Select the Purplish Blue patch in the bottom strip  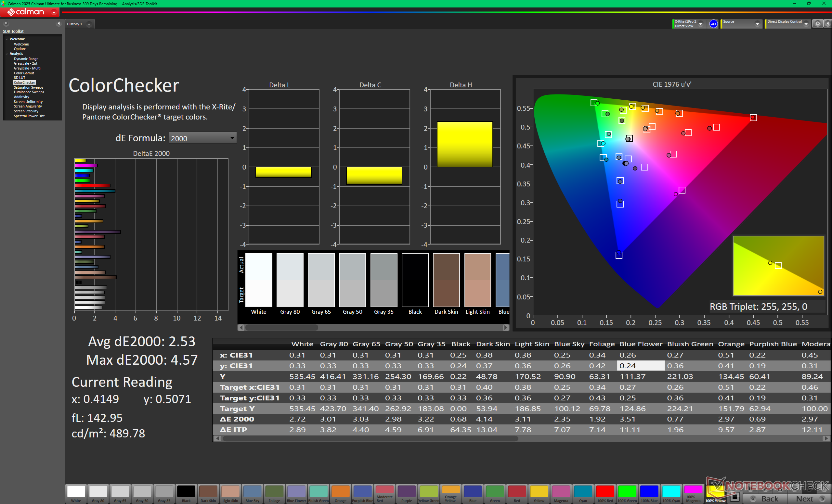tap(362, 494)
